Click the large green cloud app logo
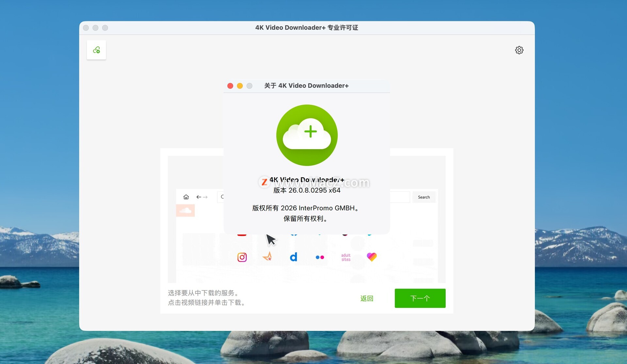Viewport: 627px width, 364px height. coord(307,135)
